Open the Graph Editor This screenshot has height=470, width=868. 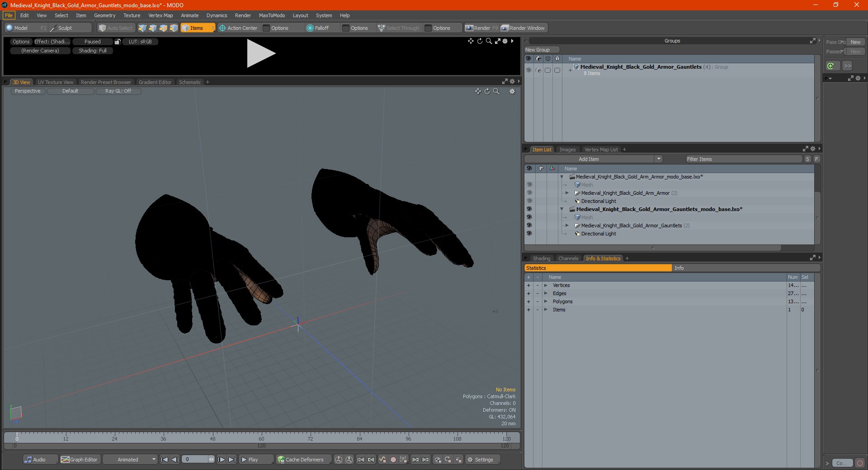point(79,460)
